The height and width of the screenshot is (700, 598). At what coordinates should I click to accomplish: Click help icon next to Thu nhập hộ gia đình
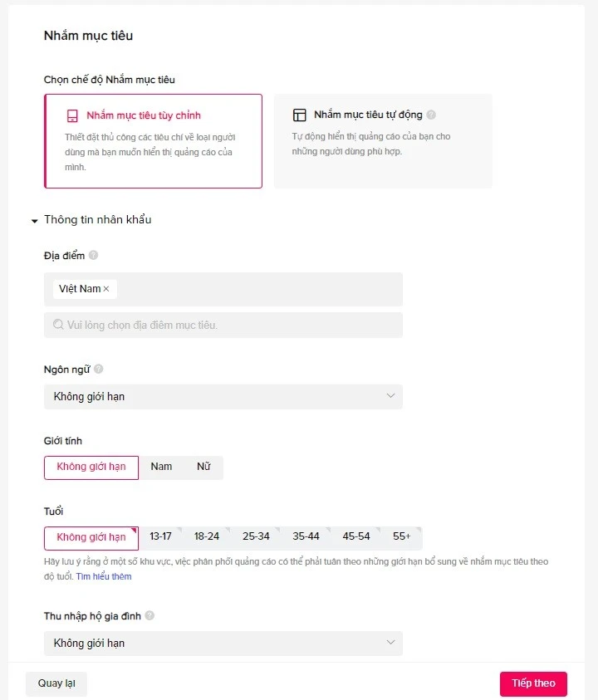coord(149,616)
